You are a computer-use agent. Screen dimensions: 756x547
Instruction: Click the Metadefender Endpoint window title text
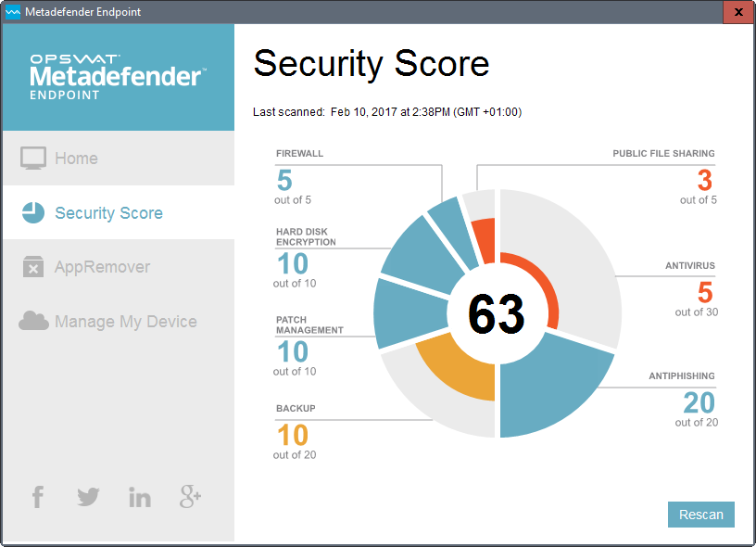click(x=83, y=12)
